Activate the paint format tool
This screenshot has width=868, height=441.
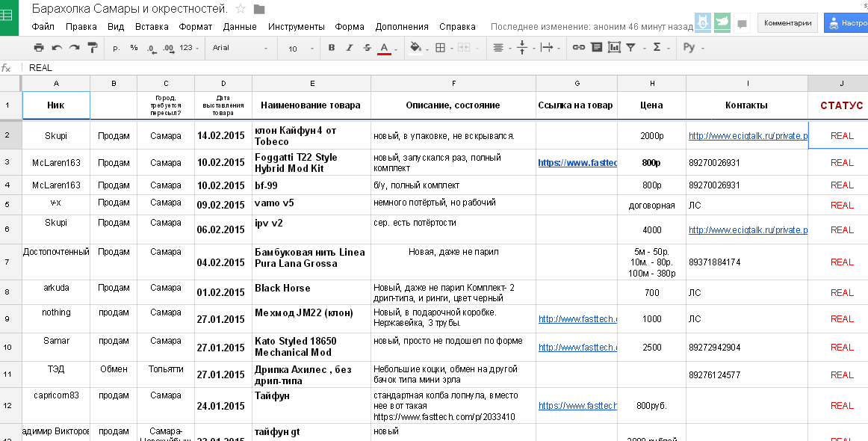point(93,48)
